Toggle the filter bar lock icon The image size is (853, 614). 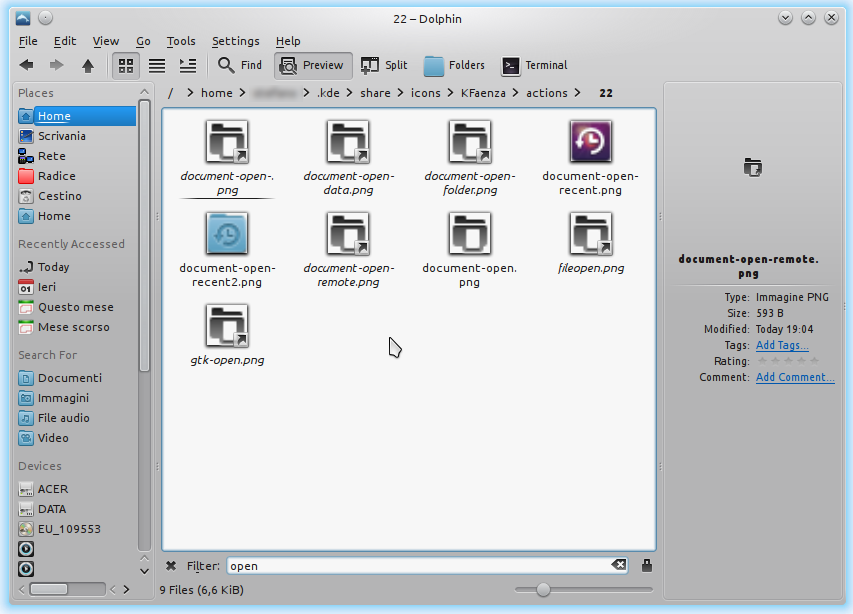pyautogui.click(x=646, y=566)
